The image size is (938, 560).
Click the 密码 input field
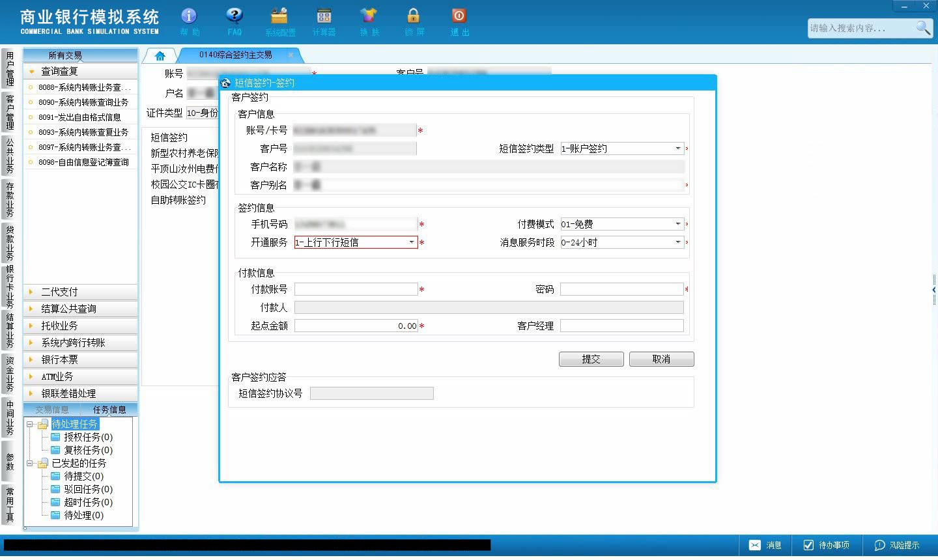click(621, 289)
